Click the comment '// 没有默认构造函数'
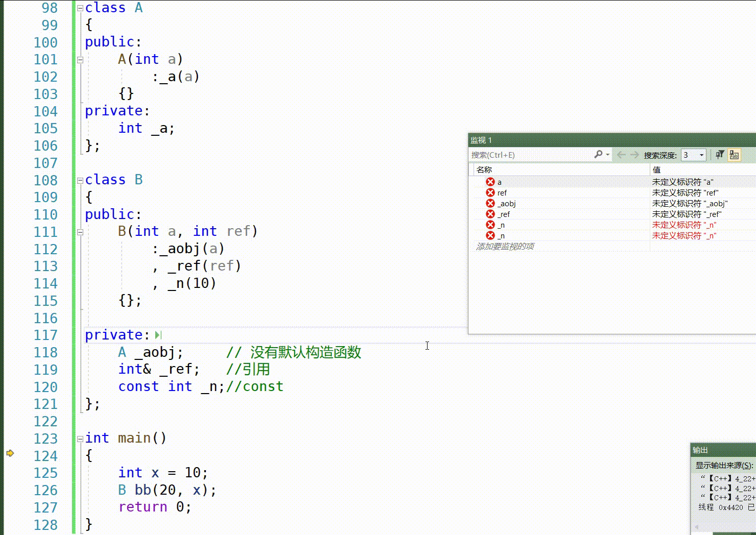The width and height of the screenshot is (756, 535). [294, 352]
